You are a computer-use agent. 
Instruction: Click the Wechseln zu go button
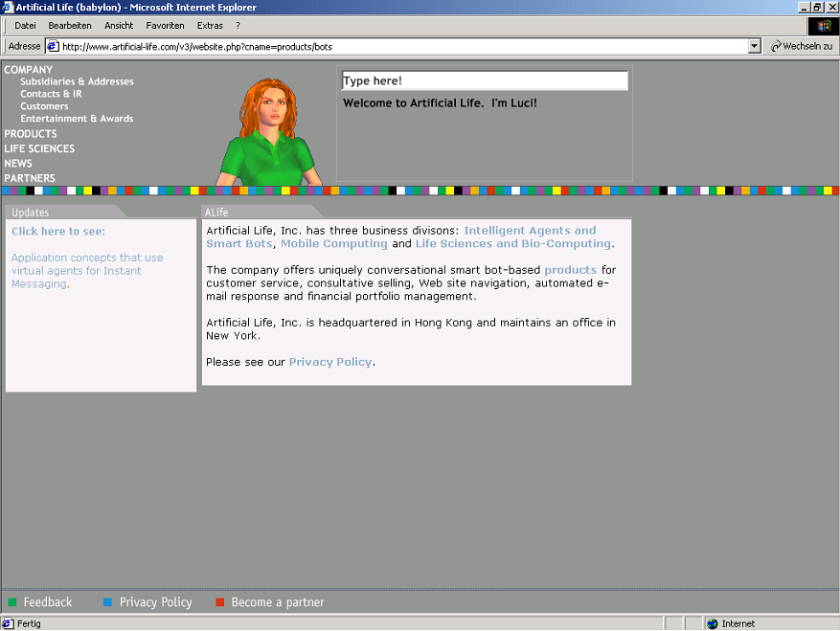(802, 46)
